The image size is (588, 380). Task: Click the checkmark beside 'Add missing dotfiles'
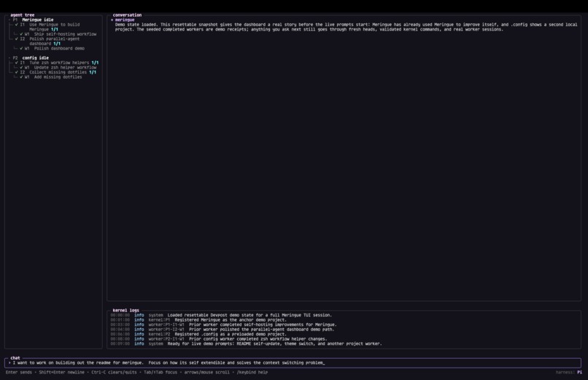click(21, 77)
